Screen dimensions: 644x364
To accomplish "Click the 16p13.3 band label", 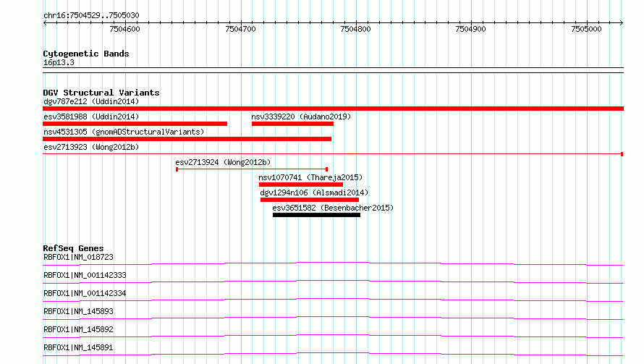I will (x=59, y=62).
